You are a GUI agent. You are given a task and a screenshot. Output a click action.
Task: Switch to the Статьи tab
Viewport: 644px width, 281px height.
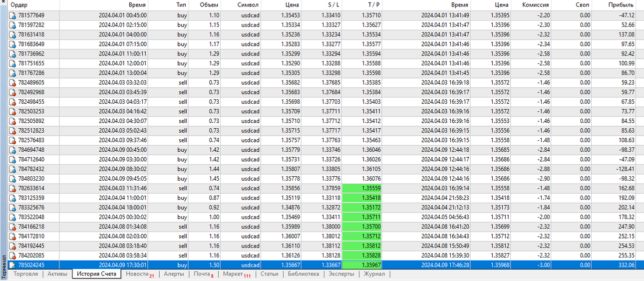[270, 274]
